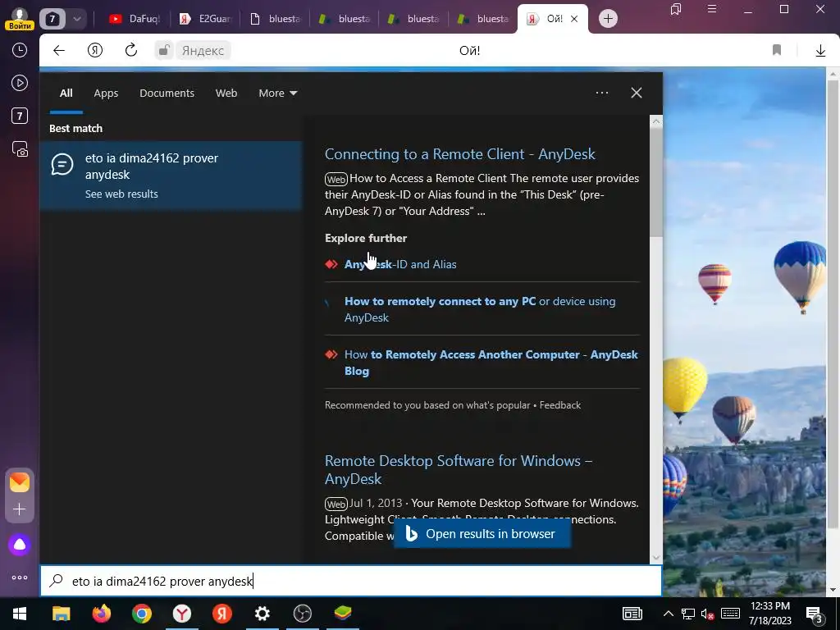Open search panel options three dots
Screen dimensions: 840x630
click(x=601, y=93)
